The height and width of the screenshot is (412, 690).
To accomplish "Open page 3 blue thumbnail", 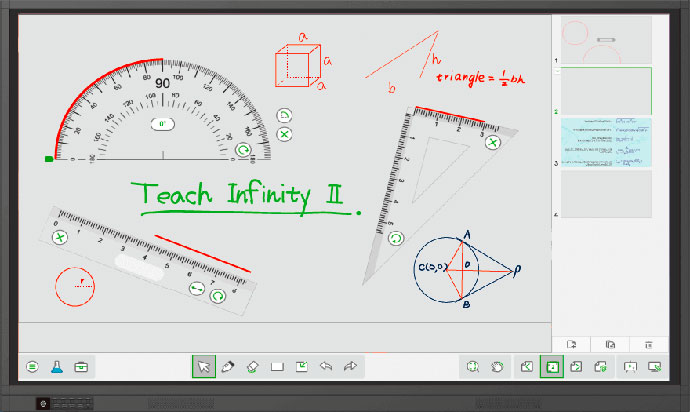I will [x=606, y=142].
